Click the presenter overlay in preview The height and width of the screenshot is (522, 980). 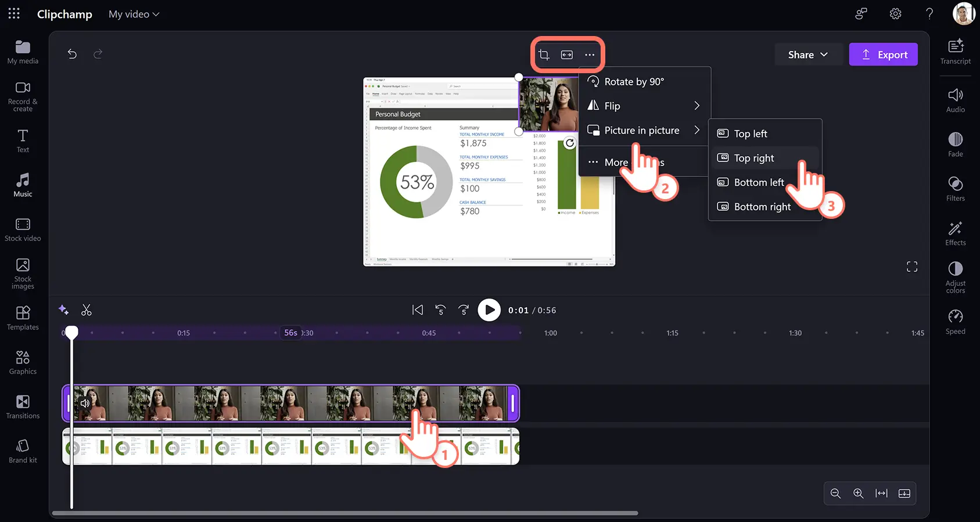(x=548, y=105)
